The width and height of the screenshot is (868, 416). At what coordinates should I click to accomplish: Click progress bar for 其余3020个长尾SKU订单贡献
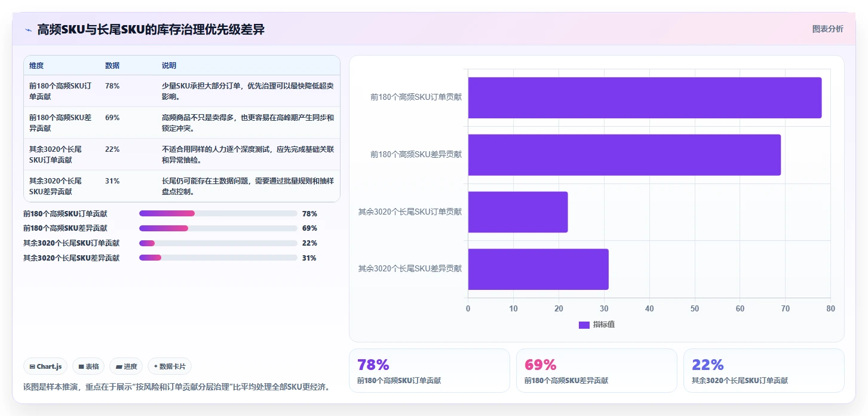[x=218, y=243]
